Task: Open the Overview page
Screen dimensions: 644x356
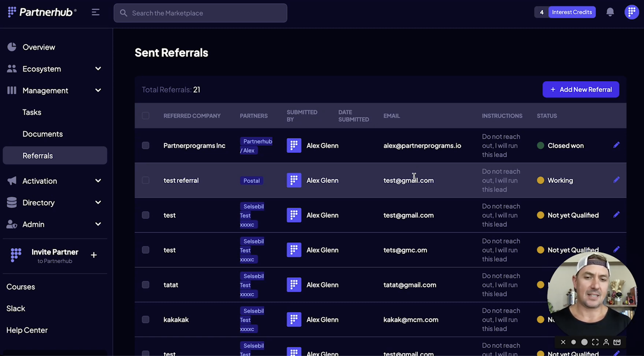Action: 39,47
